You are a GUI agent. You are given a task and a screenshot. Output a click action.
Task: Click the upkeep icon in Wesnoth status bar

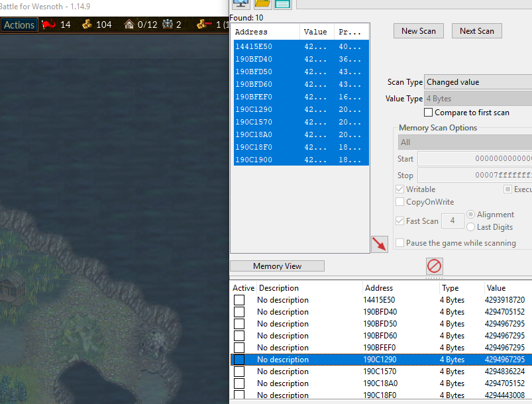[x=204, y=24]
